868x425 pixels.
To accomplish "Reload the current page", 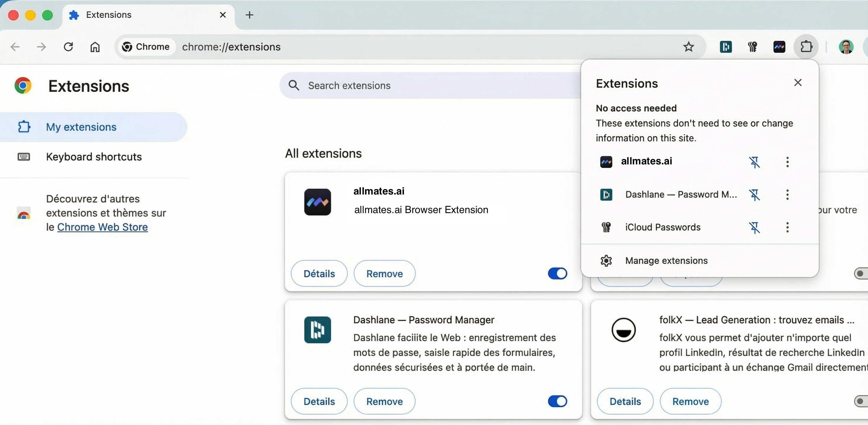I will click(68, 47).
